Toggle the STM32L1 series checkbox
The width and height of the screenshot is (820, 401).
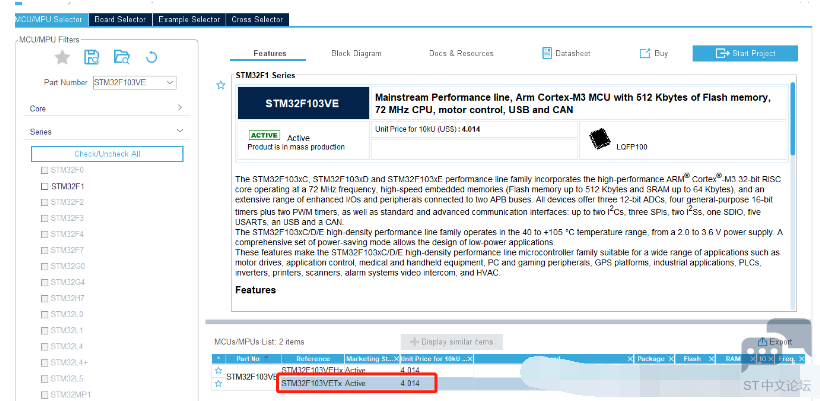[44, 330]
